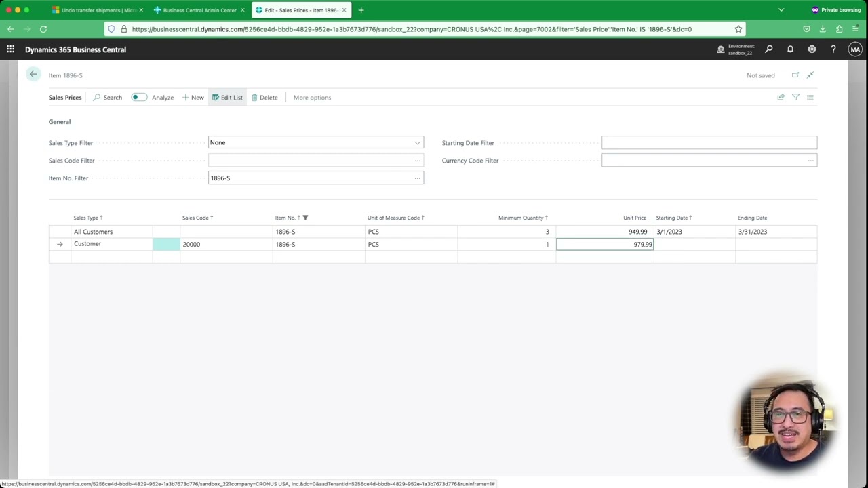Open the list view options icon
The height and width of the screenshot is (488, 868).
810,98
